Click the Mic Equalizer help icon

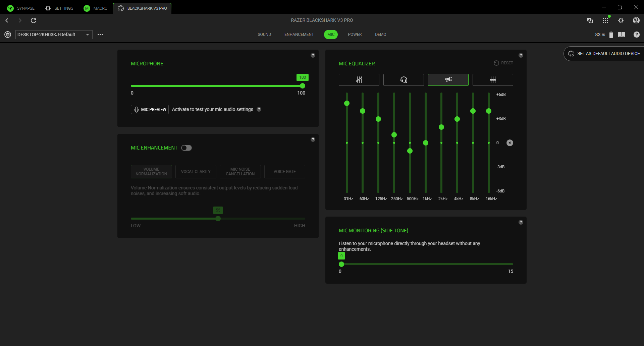[x=521, y=55]
